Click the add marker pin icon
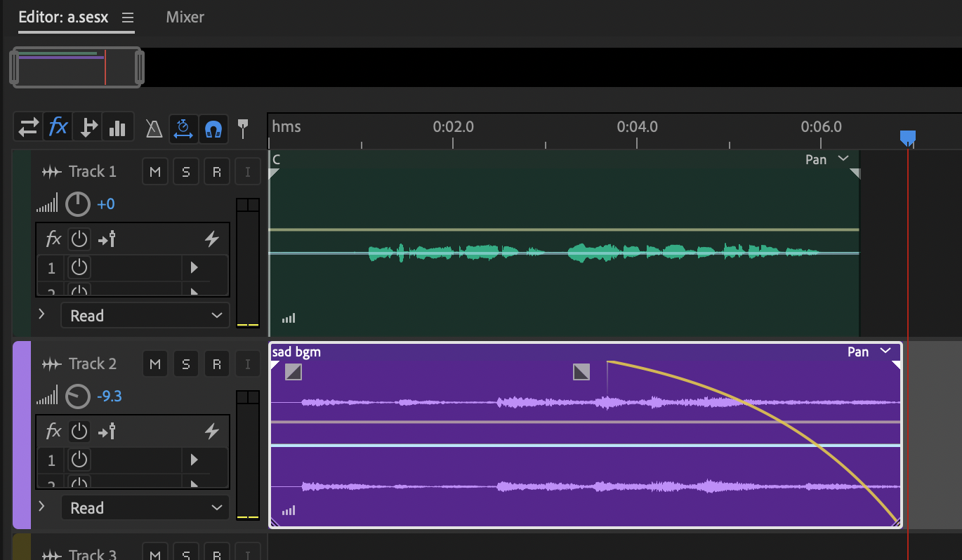962x560 pixels. point(243,128)
